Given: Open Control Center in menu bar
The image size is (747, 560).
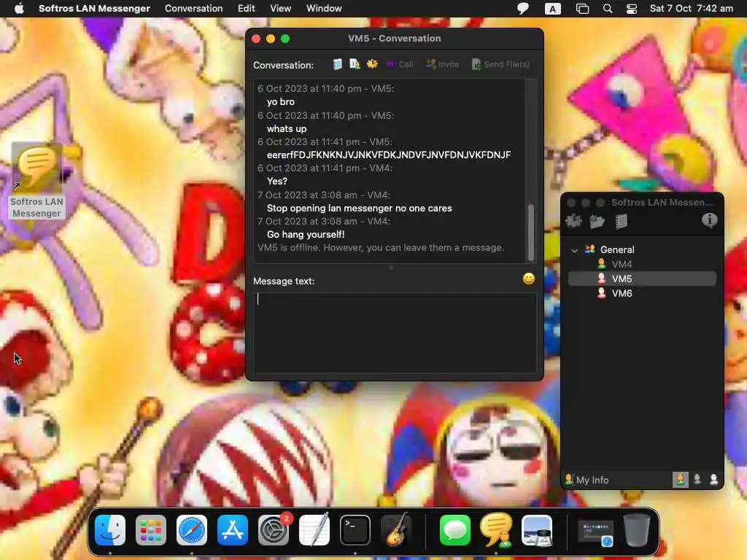Looking at the screenshot, I should tap(632, 9).
